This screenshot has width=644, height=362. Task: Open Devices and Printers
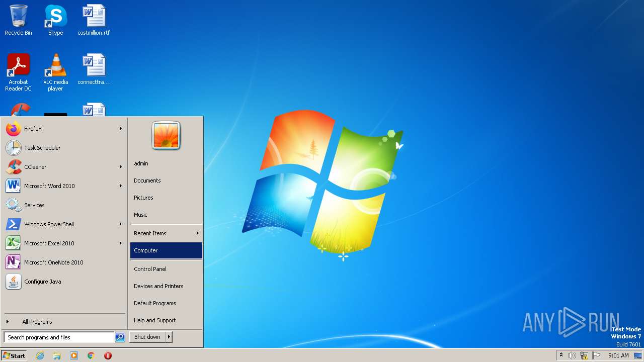click(166, 286)
